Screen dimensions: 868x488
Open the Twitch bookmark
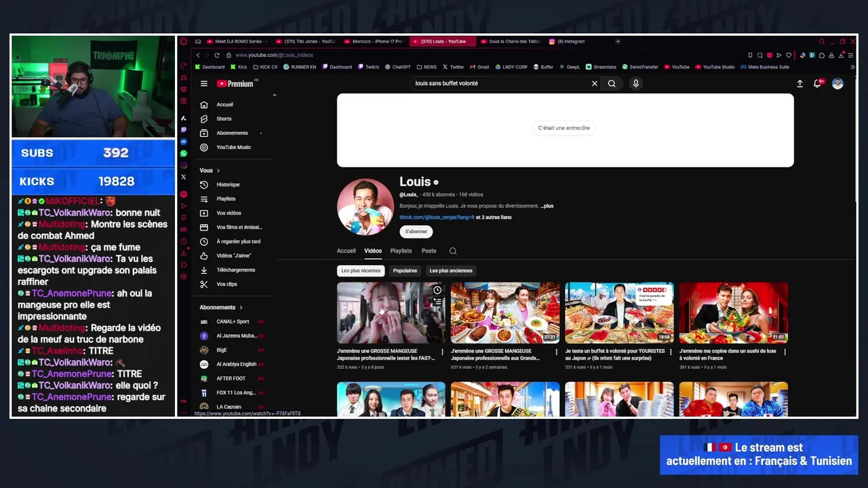(x=368, y=67)
